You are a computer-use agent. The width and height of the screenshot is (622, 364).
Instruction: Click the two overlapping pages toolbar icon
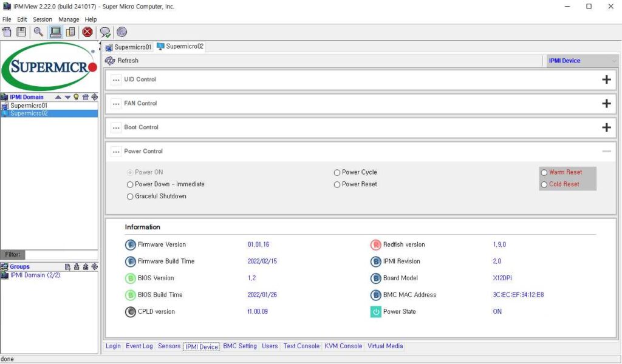pos(70,32)
